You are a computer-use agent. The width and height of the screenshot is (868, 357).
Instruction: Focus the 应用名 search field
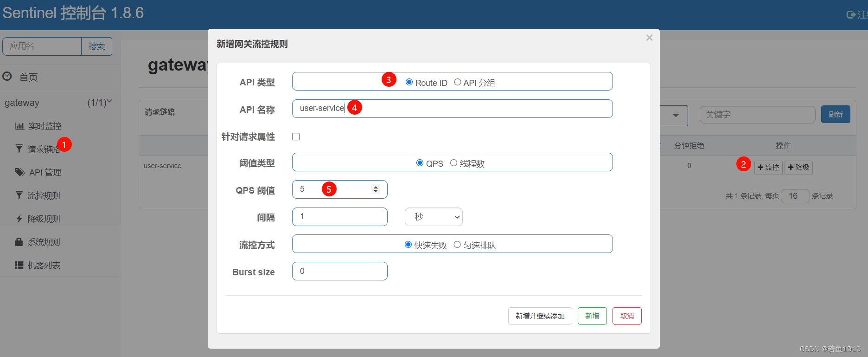point(42,46)
